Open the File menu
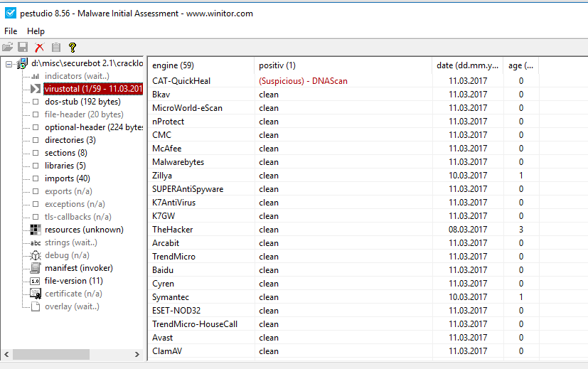 click(11, 31)
